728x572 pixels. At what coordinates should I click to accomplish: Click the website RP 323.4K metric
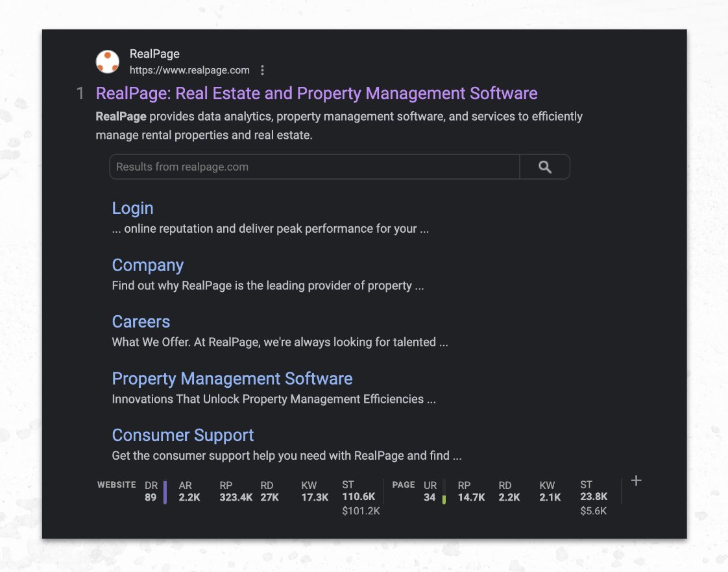[236, 492]
